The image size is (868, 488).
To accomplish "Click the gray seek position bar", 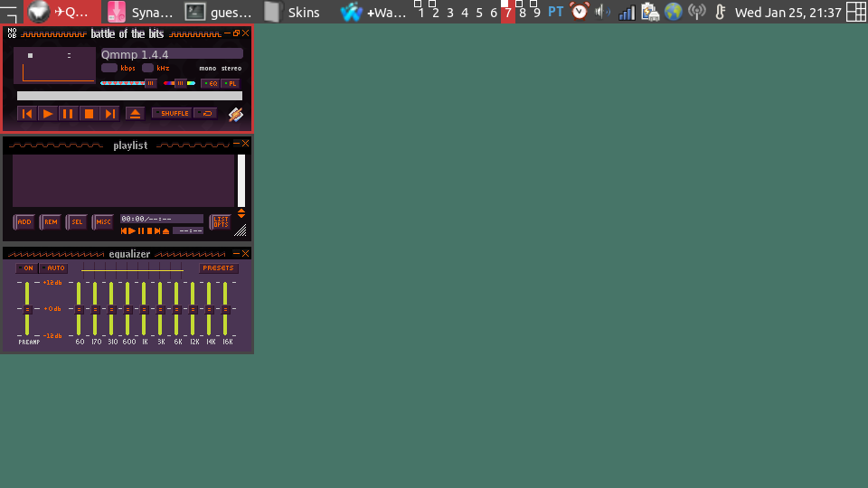I will (x=129, y=96).
